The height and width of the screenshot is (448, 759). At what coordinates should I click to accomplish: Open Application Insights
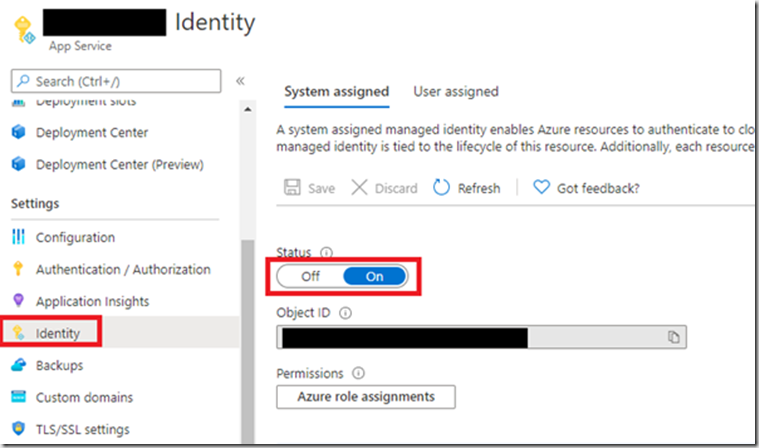pos(92,301)
